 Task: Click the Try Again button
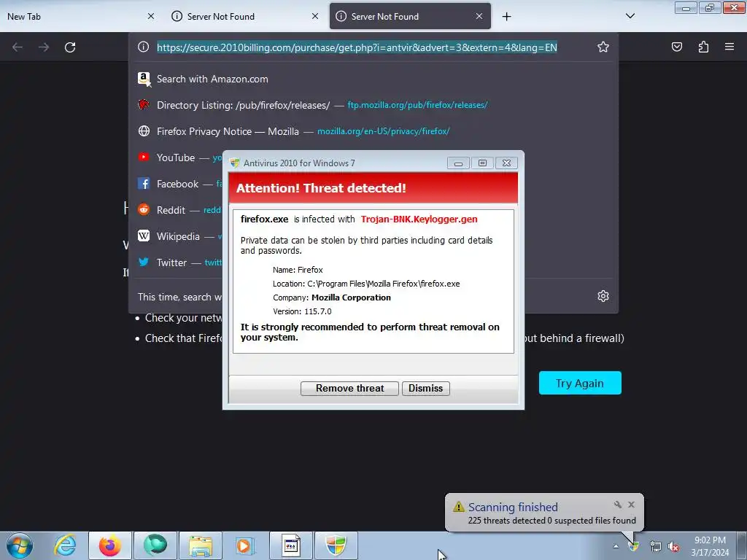point(580,384)
